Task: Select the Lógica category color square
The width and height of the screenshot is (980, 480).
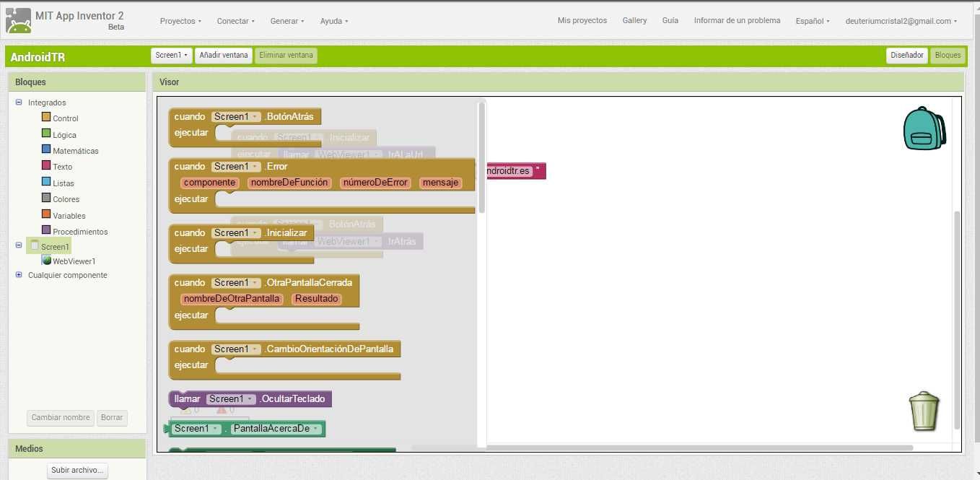Action: pyautogui.click(x=46, y=134)
